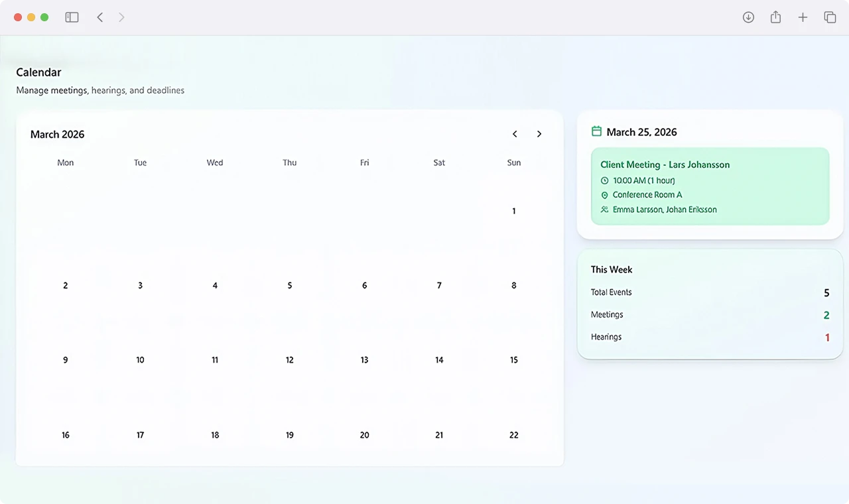Click the calendar icon beside March 25, 2026
The image size is (849, 504).
(596, 131)
